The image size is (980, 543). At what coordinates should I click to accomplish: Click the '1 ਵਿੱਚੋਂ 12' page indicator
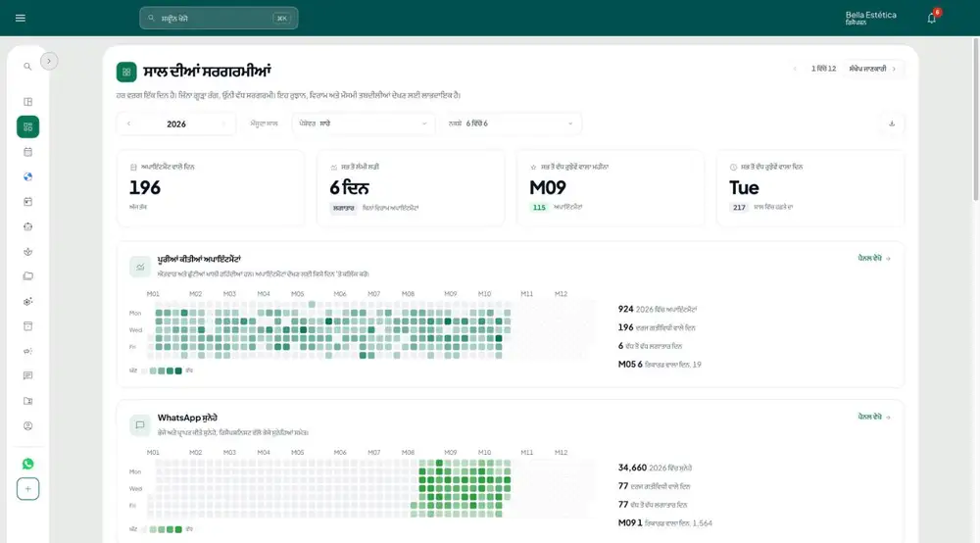point(823,69)
